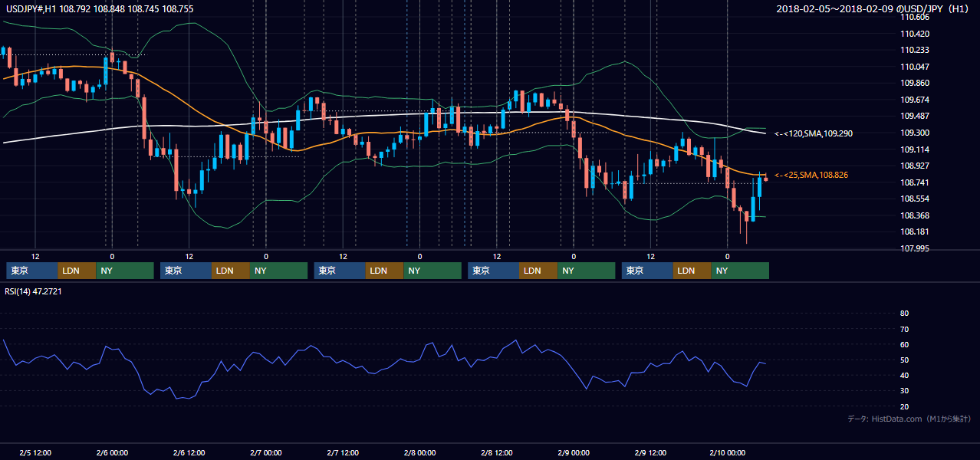The image size is (980, 460).
Task: Click the 108.741 price axis label
Action: 916,182
